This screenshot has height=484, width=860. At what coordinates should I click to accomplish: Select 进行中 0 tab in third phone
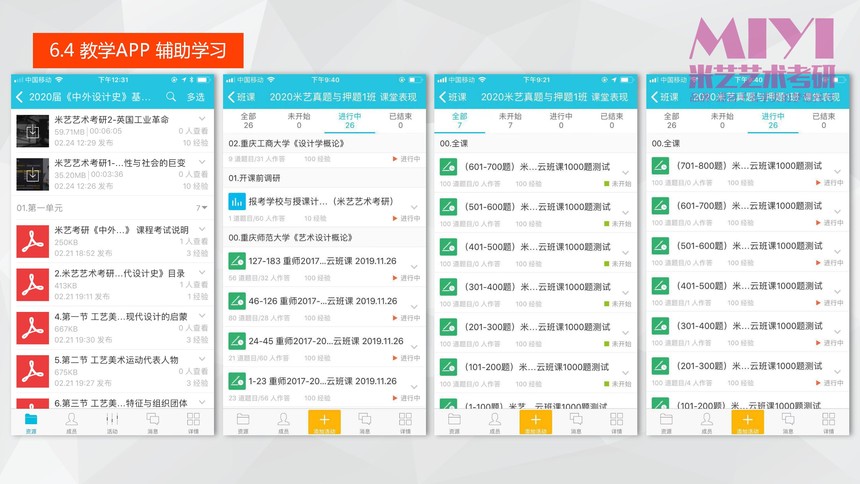[x=561, y=121]
